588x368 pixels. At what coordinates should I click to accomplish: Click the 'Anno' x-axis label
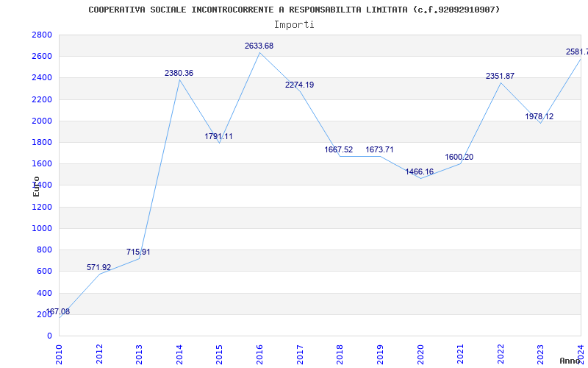tap(570, 361)
